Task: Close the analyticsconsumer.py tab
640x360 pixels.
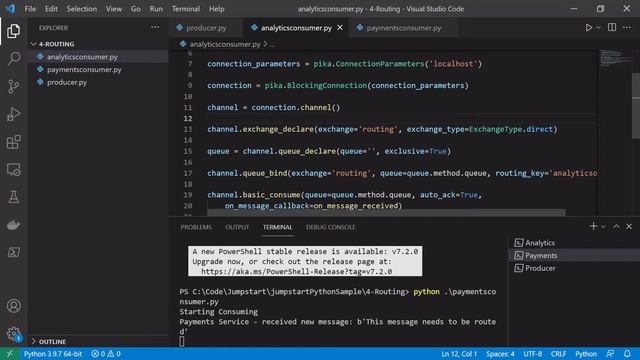Action: click(340, 28)
